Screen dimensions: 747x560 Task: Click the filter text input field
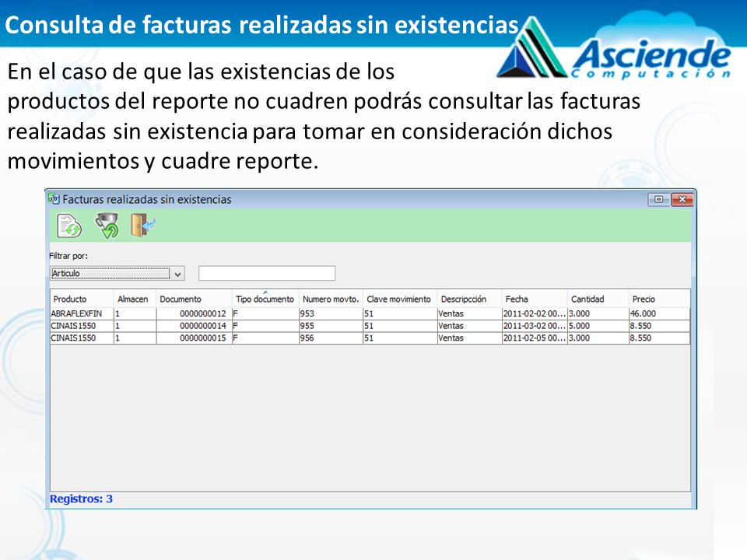click(267, 273)
